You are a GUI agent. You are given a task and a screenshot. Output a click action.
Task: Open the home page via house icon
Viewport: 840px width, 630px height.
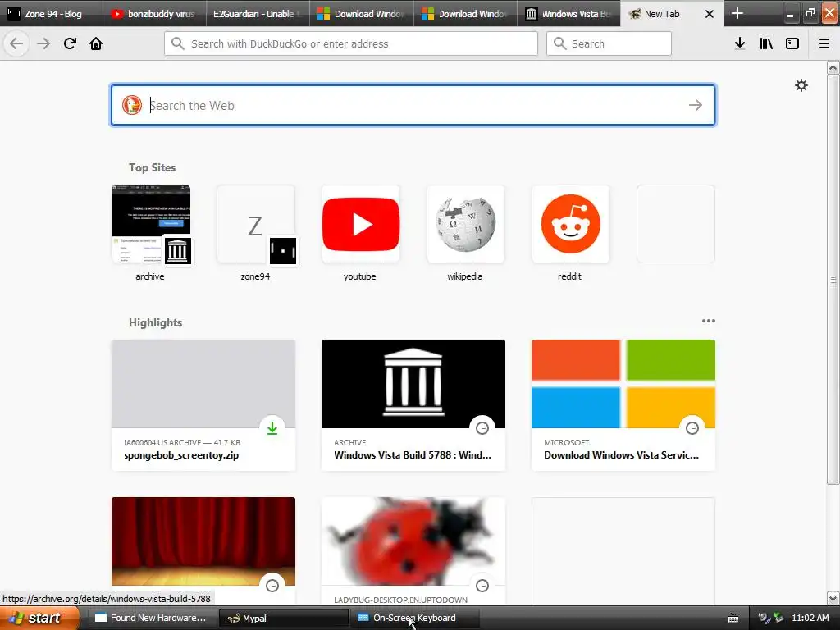96,43
